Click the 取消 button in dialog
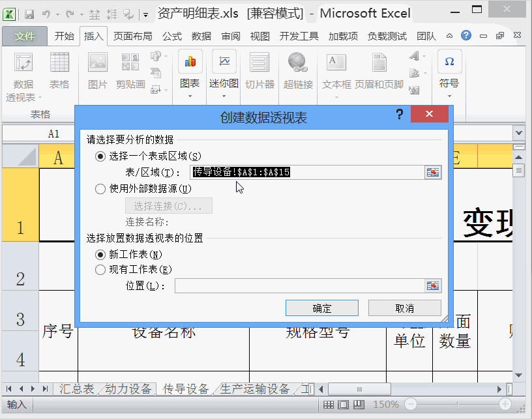This screenshot has width=532, height=419. tap(405, 308)
